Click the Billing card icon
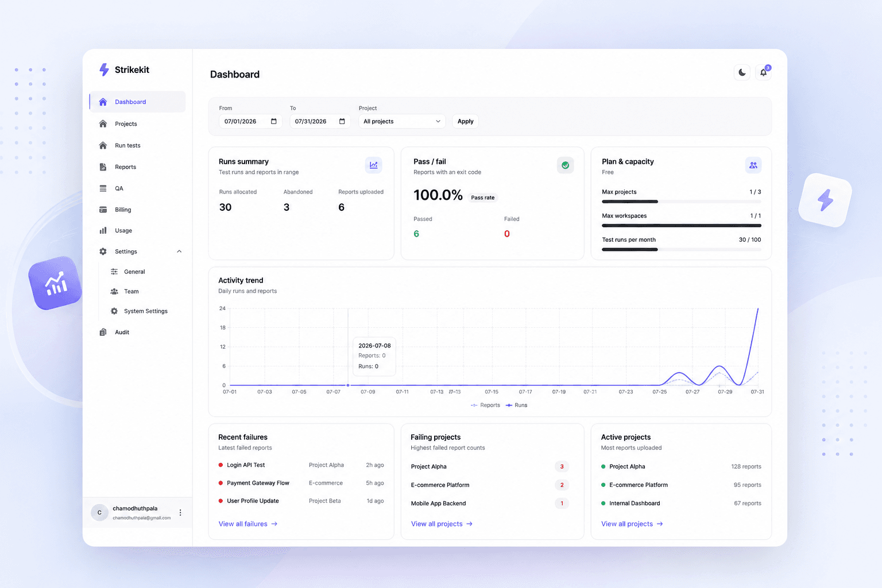This screenshot has height=588, width=882. tap(103, 210)
